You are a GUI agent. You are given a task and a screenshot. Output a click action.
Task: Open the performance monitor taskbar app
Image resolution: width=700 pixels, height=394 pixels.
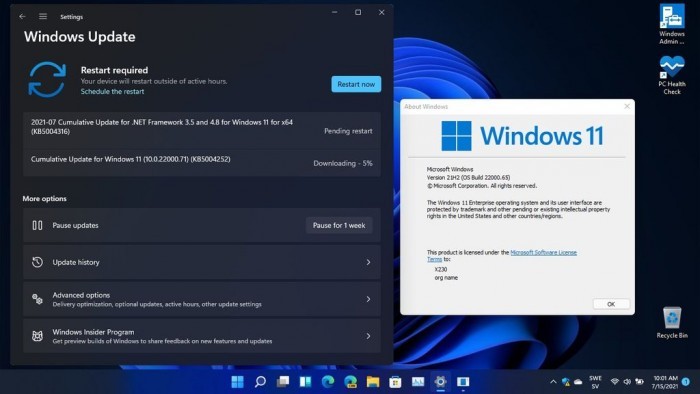pos(418,382)
